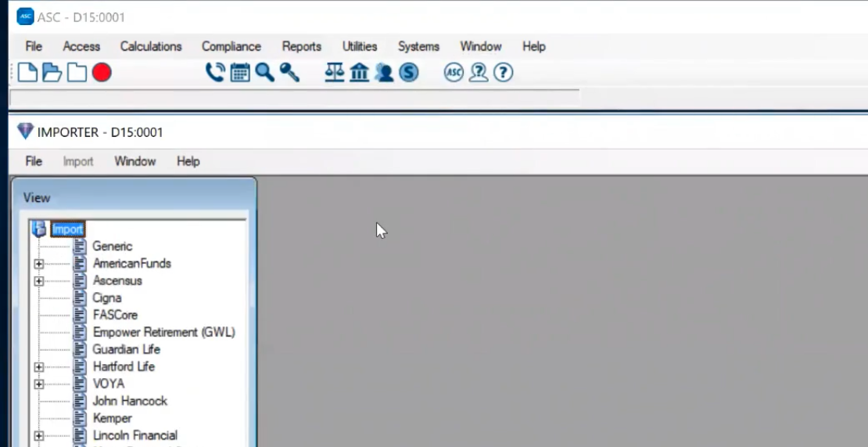This screenshot has height=447, width=868.
Task: Click the circled question mark help icon
Action: pyautogui.click(x=503, y=73)
